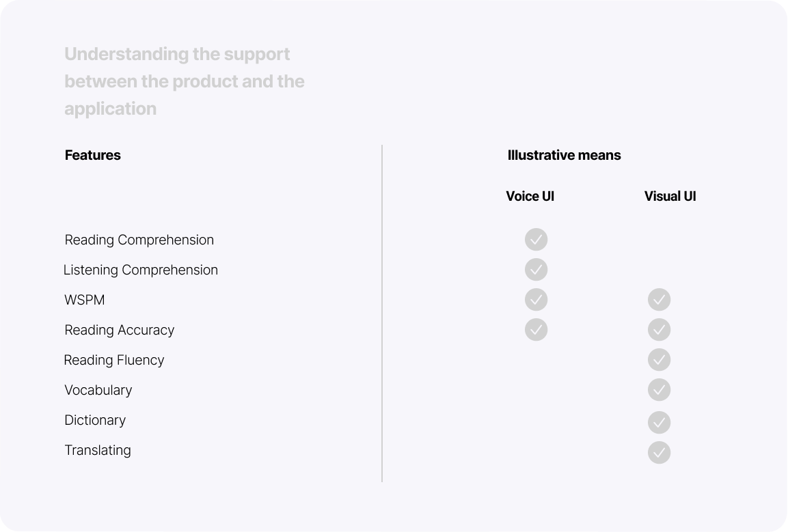
Task: Click the Illustrative means heading
Action: click(564, 155)
